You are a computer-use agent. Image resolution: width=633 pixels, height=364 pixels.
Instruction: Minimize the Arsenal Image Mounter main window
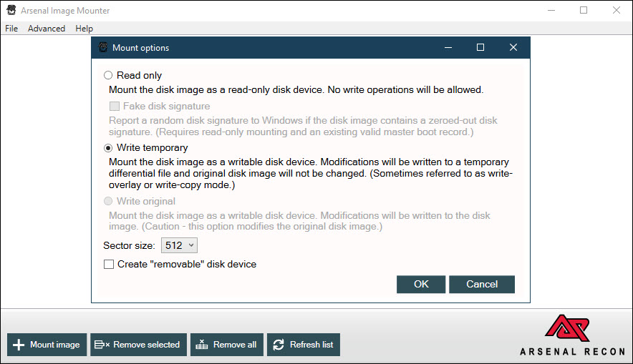551,10
